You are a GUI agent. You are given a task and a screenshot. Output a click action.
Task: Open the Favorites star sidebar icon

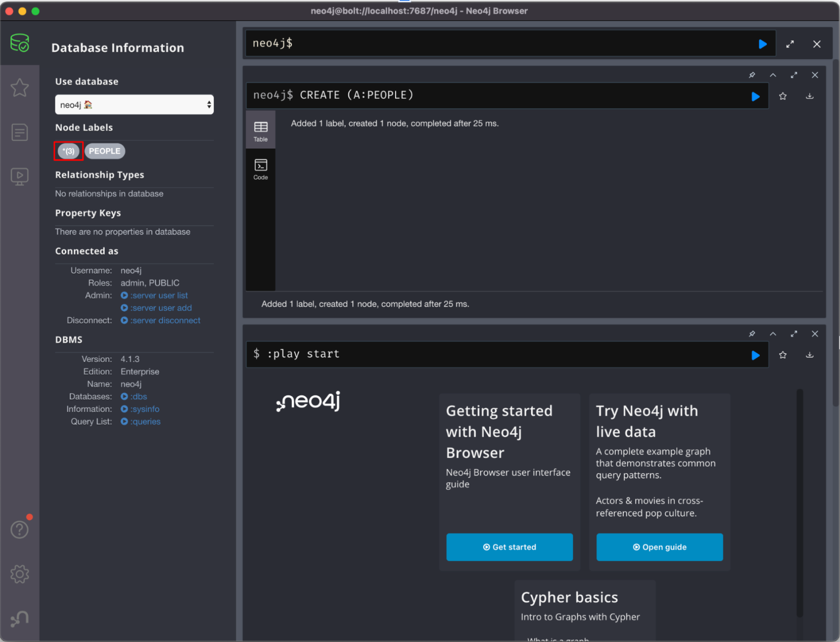[19, 88]
